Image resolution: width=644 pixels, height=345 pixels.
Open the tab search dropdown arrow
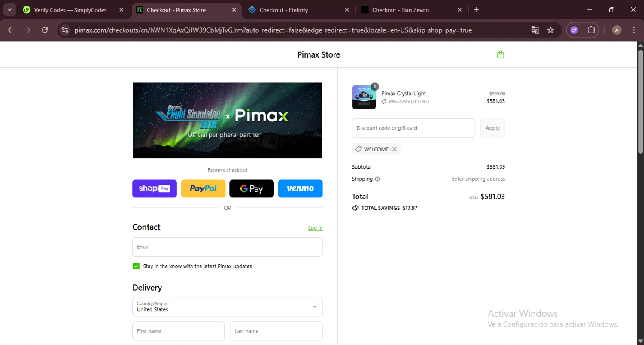coord(9,10)
